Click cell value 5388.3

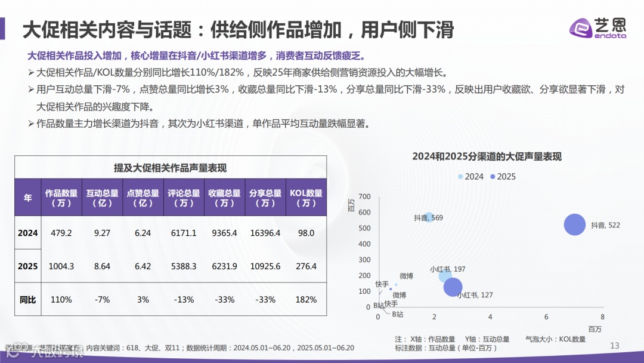pos(184,266)
